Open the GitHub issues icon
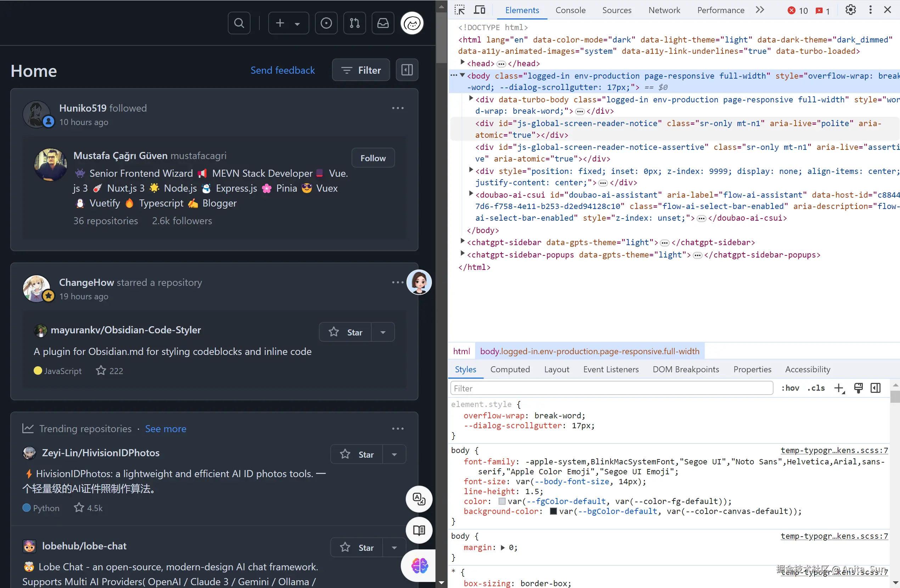Screen dimensions: 900x588 [326, 23]
